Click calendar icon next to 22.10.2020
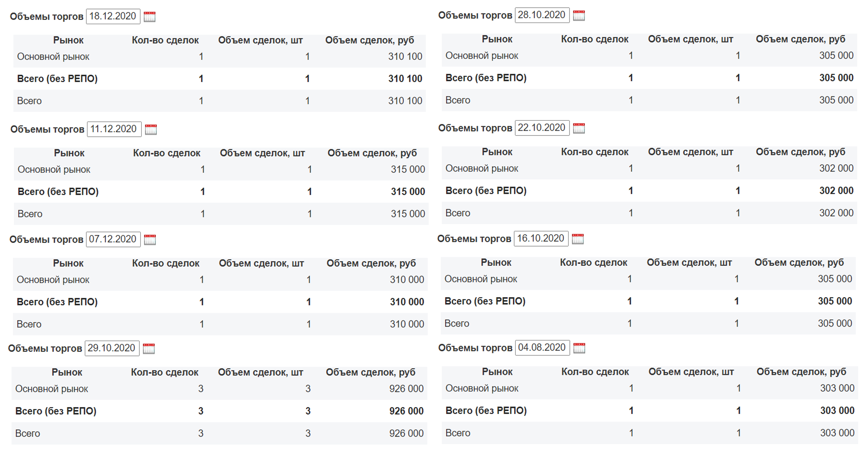The image size is (868, 455). (578, 129)
